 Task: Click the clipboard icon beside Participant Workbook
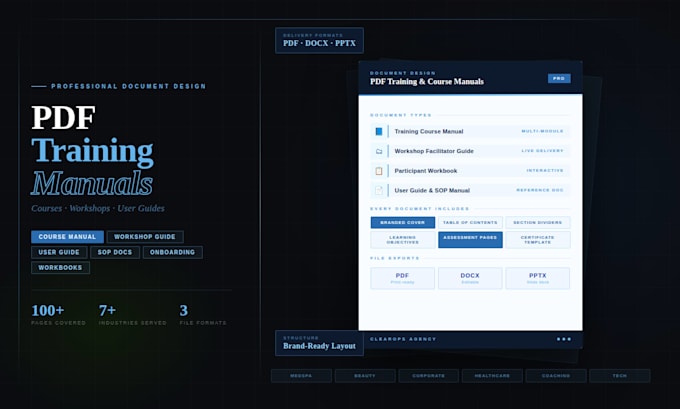[x=379, y=171]
